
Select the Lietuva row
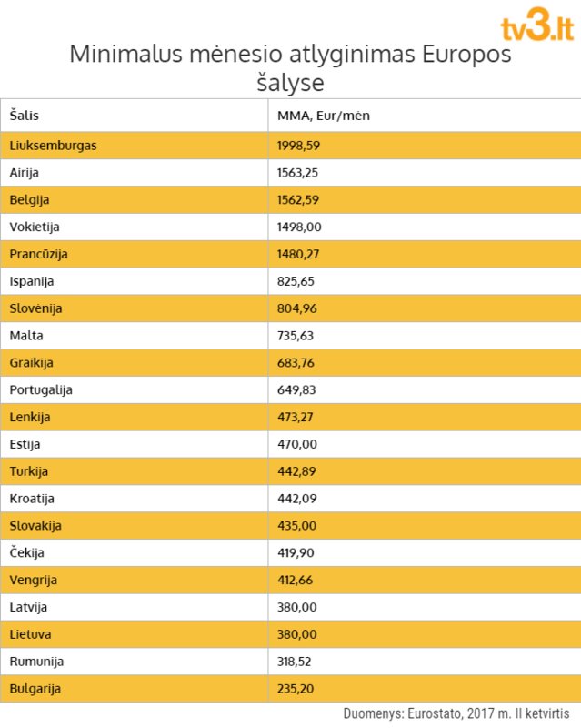291,634
